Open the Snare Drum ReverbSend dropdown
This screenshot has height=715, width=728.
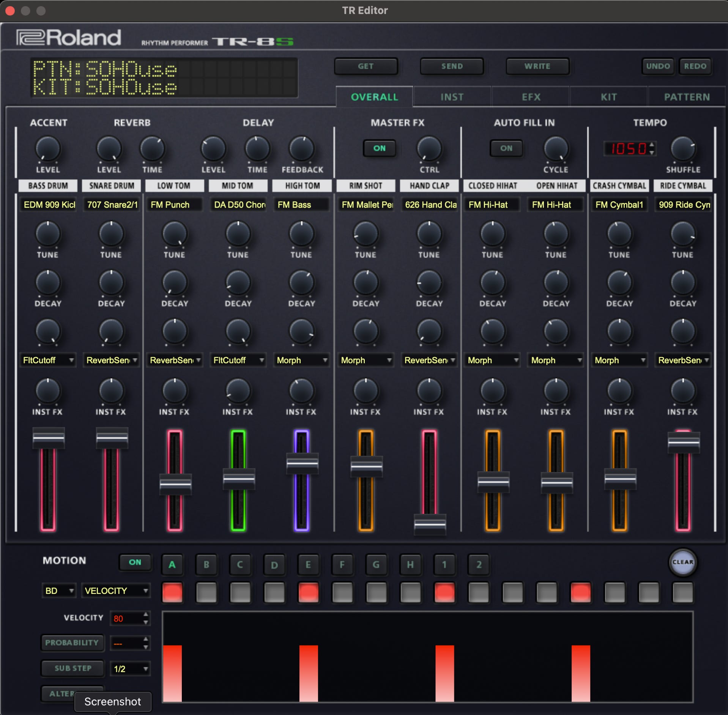click(x=111, y=360)
